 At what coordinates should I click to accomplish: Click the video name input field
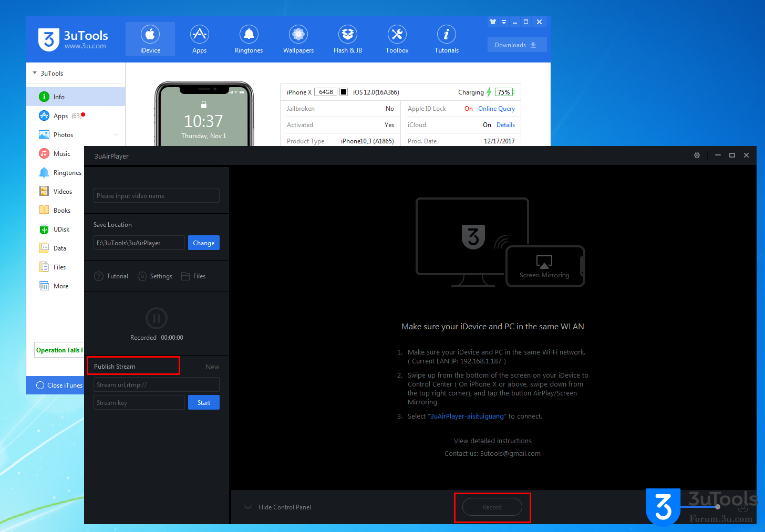157,195
